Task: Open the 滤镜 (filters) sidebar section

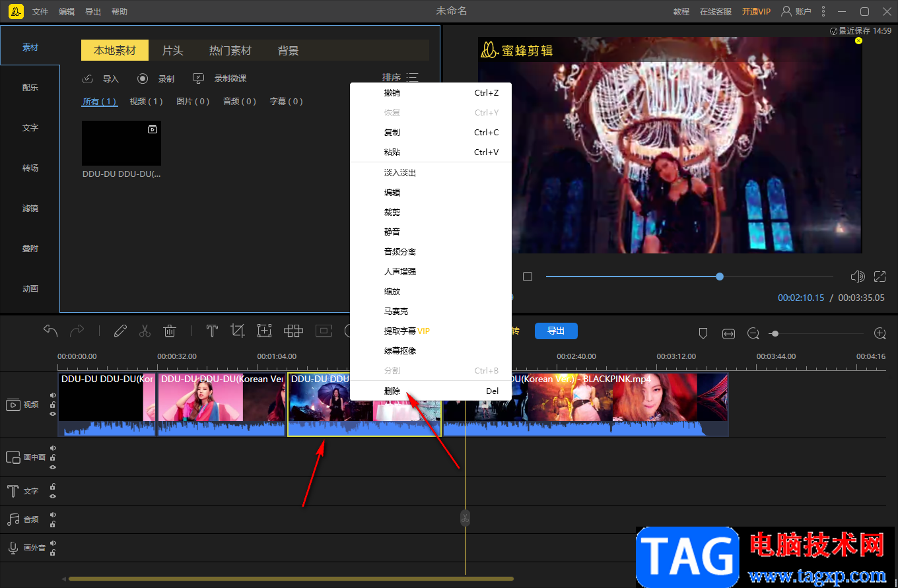Action: 30,209
